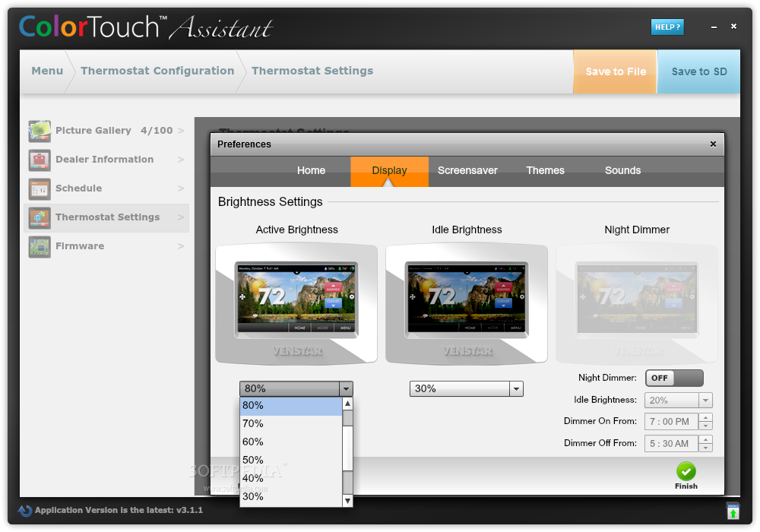Screen dimensions: 760x532
Task: Open the Active Brightness 80% dropdown arrow
Action: coord(346,388)
